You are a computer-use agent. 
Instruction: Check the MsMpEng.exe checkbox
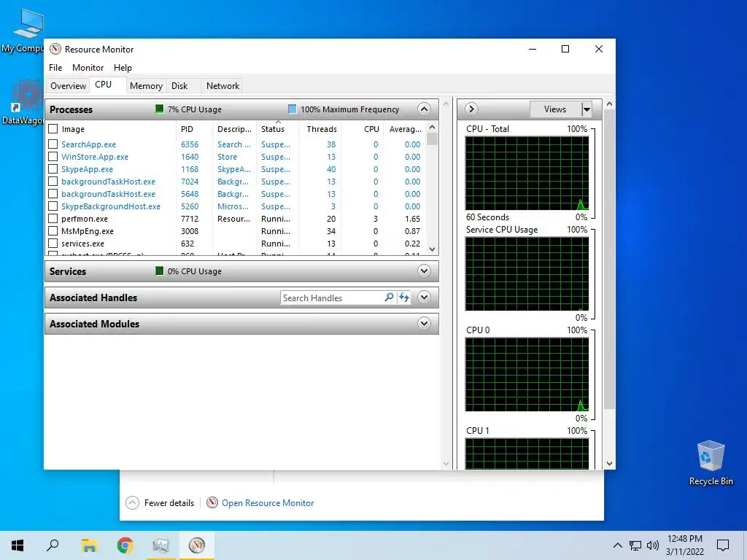53,231
